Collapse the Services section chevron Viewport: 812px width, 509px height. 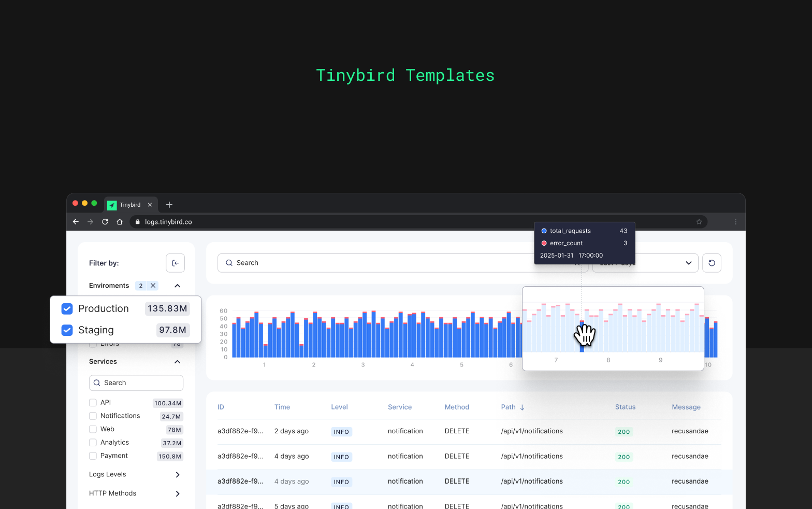click(178, 362)
